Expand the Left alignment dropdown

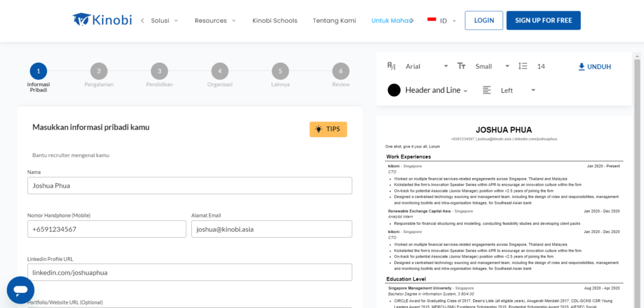point(518,90)
